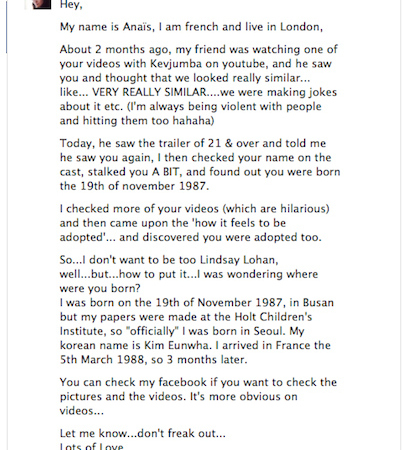Click the 'hitting them too hahaha' line
Image resolution: width=408 pixels, height=450 pixels.
pos(137,120)
